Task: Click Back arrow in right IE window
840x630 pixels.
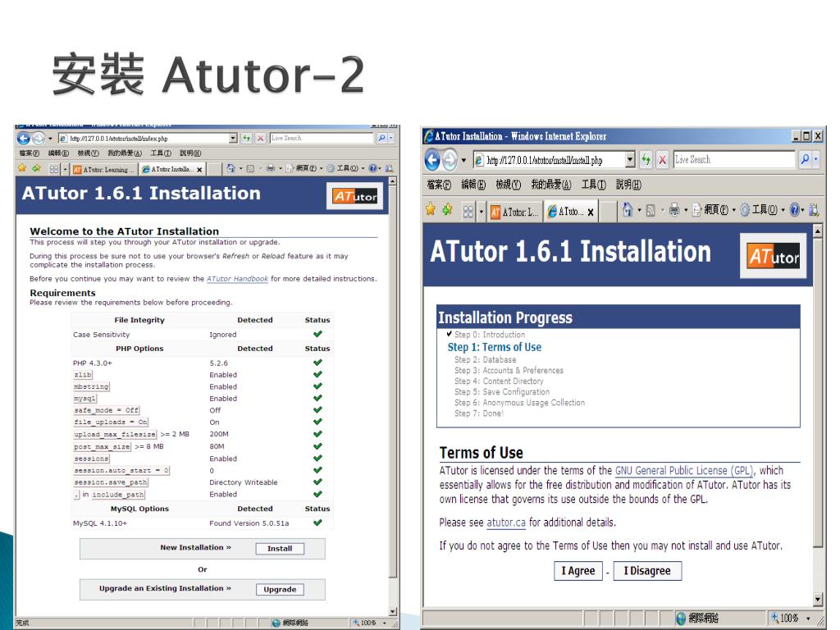Action: [433, 160]
